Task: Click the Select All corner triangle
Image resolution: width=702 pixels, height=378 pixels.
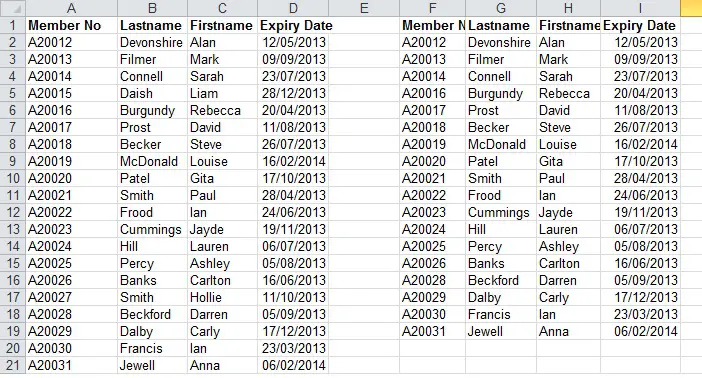Action: click(13, 8)
